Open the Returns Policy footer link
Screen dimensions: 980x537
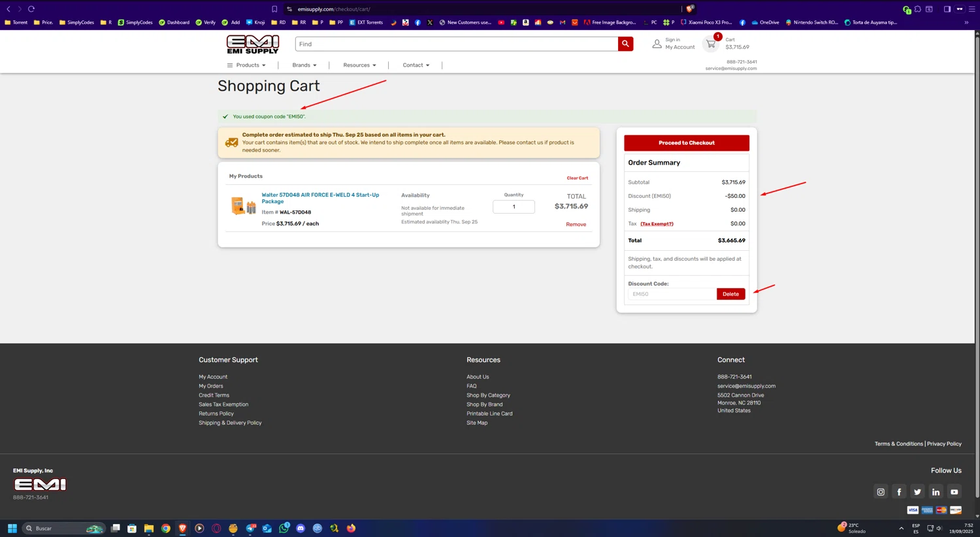(x=216, y=414)
